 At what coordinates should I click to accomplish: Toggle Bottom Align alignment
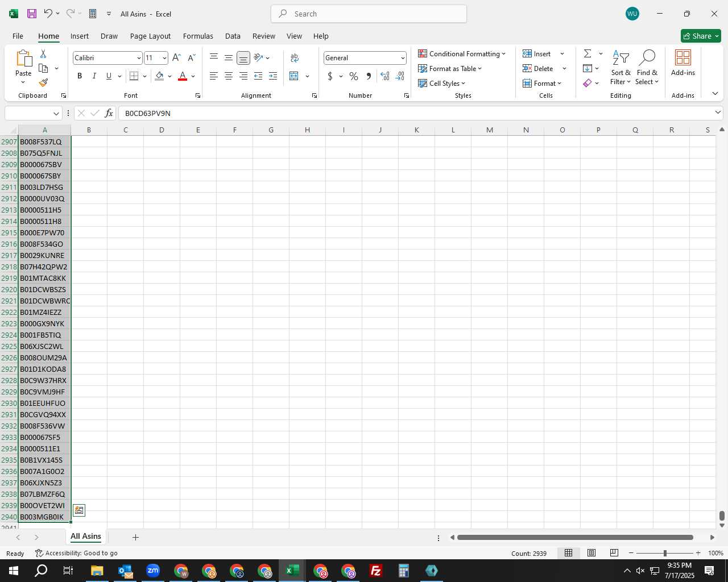[x=243, y=58]
